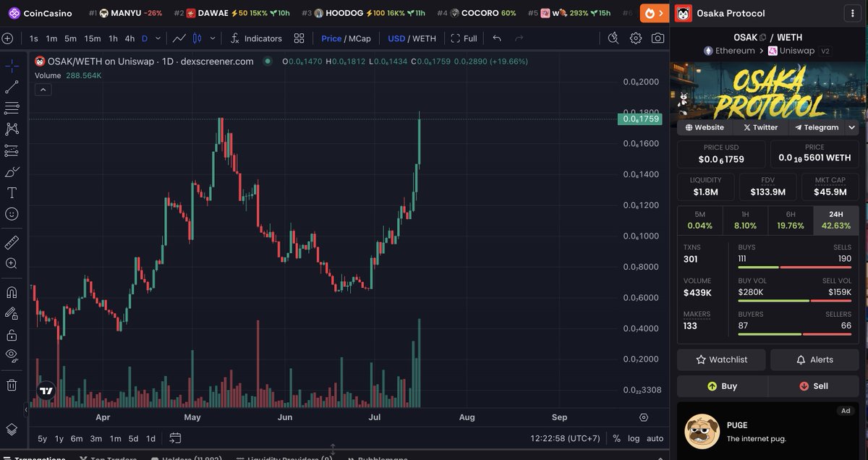This screenshot has height=460, width=868.
Task: Open the multi-chart layout grid
Action: [x=299, y=38]
